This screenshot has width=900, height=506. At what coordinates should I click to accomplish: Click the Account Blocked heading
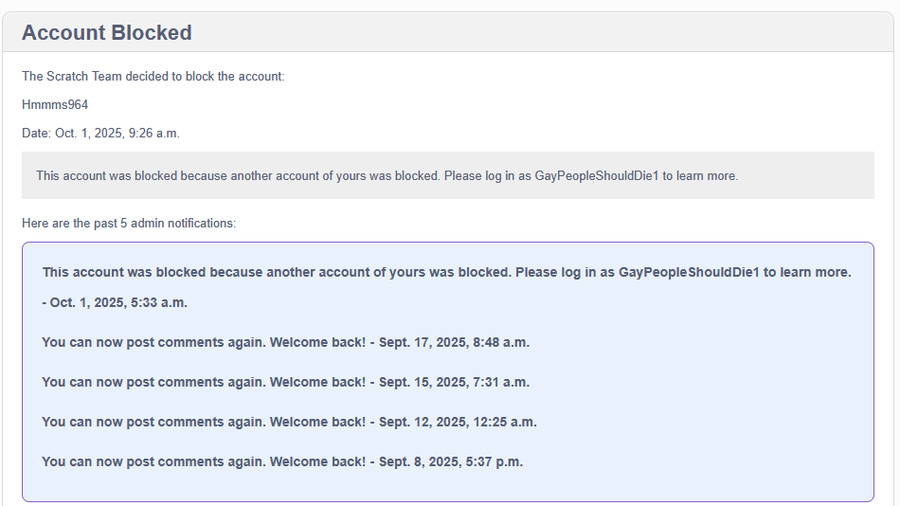[107, 33]
